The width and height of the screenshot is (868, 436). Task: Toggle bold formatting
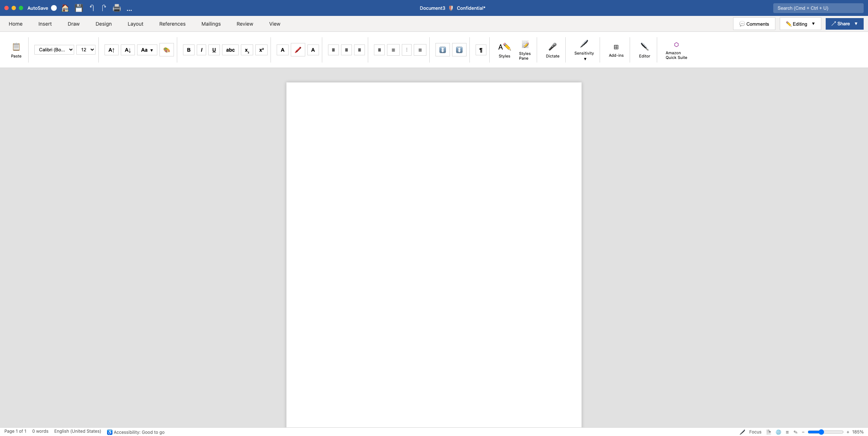[188, 50]
